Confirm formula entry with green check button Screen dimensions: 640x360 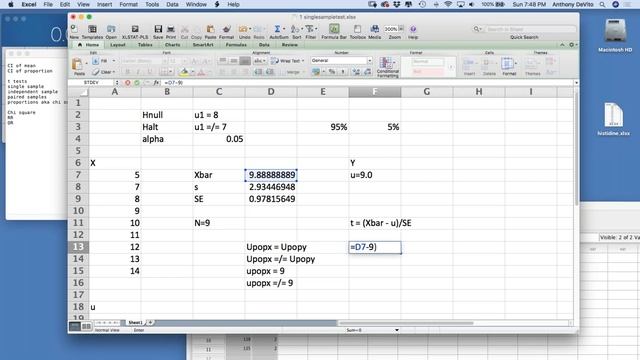137,83
